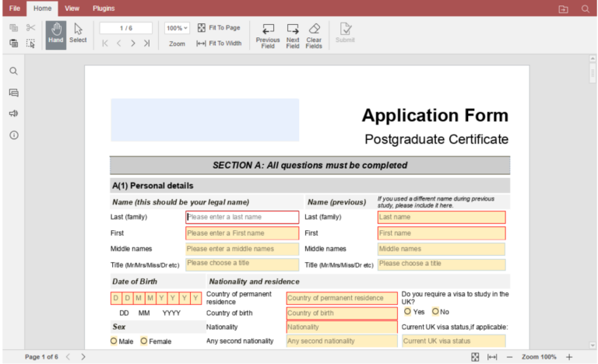Open the search panel in left sidebar
Viewport: 598px width, 364px height.
coord(14,71)
